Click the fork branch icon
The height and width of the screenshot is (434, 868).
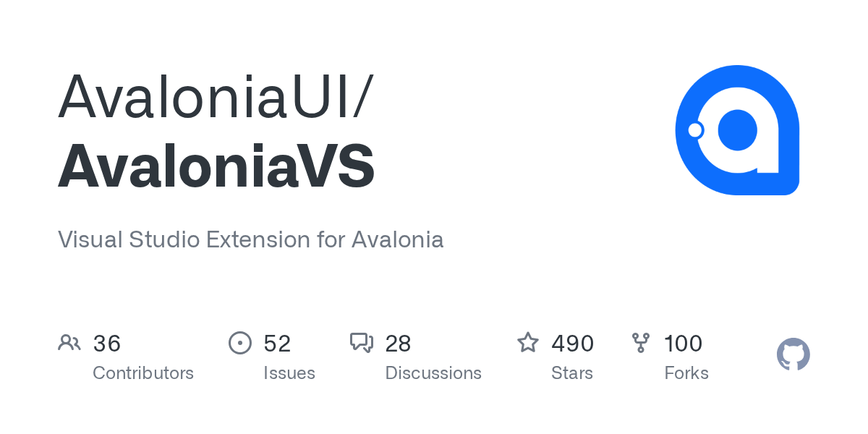tap(641, 343)
